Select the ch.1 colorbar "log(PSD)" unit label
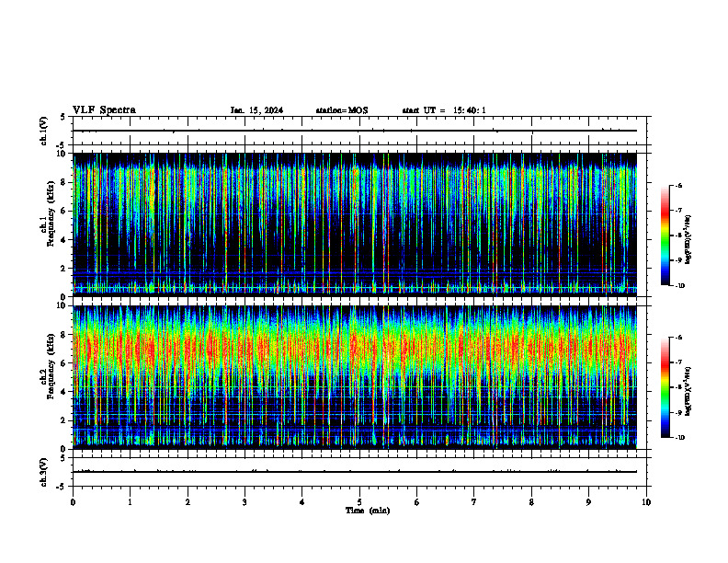Image resolution: width=728 pixels, height=563 pixels. (688, 240)
